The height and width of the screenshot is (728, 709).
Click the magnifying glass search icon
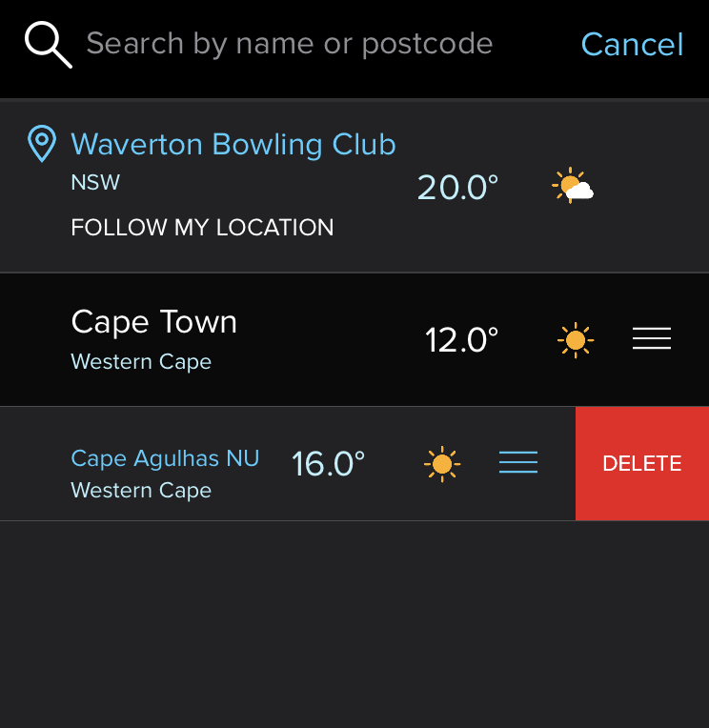[49, 45]
